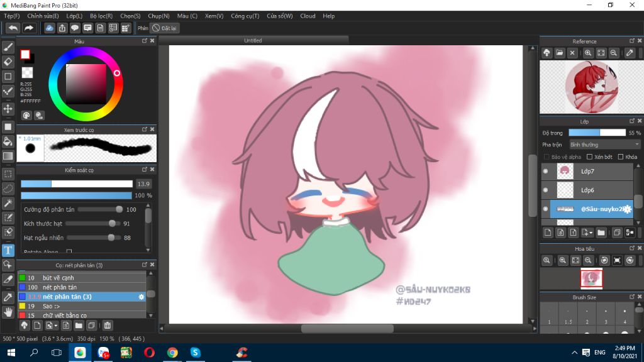This screenshot has width=644, height=362.
Task: Click the white foreground color swatch
Action: coord(25,54)
